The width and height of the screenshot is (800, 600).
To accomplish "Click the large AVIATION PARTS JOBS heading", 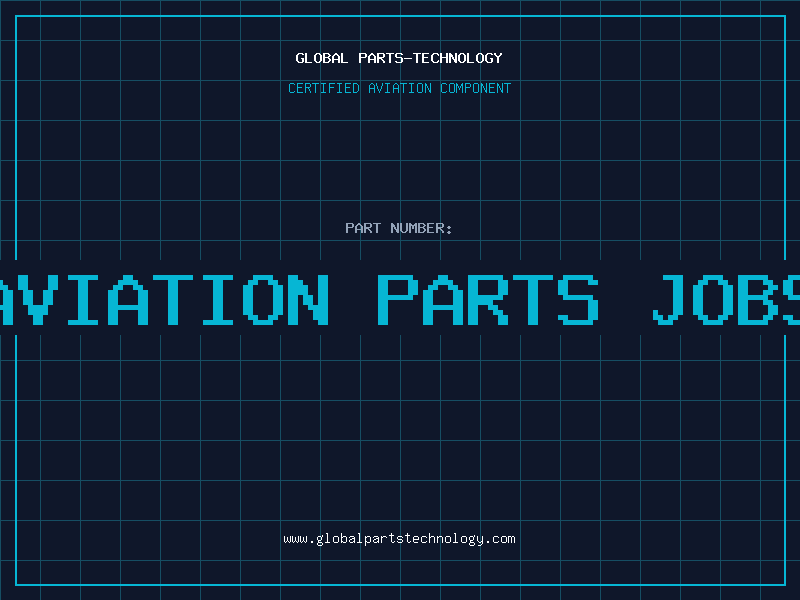I will click(x=400, y=299).
